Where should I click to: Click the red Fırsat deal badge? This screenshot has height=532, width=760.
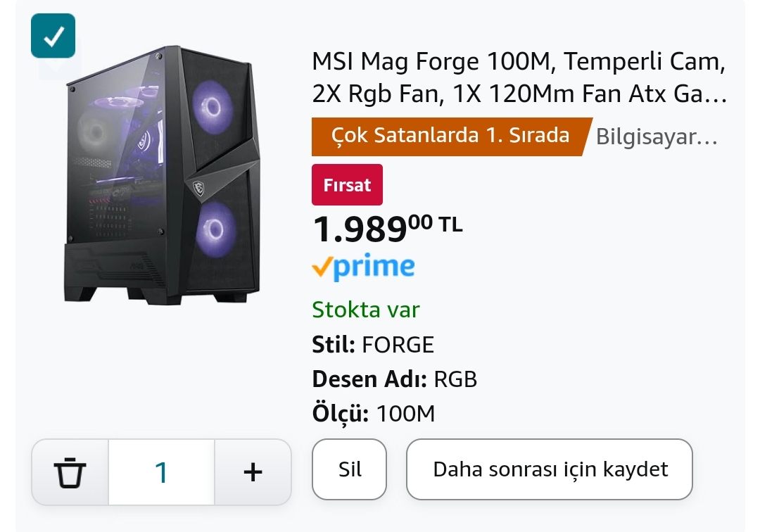[347, 185]
